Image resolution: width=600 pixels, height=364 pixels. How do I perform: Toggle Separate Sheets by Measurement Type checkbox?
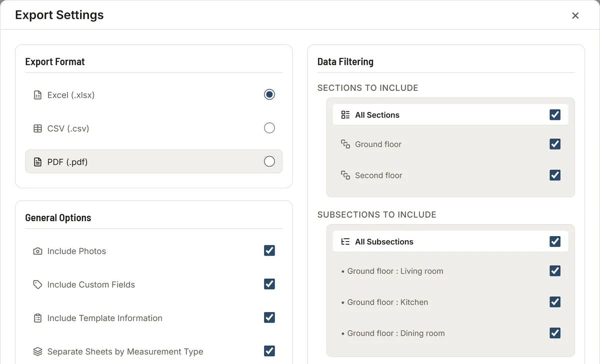269,351
